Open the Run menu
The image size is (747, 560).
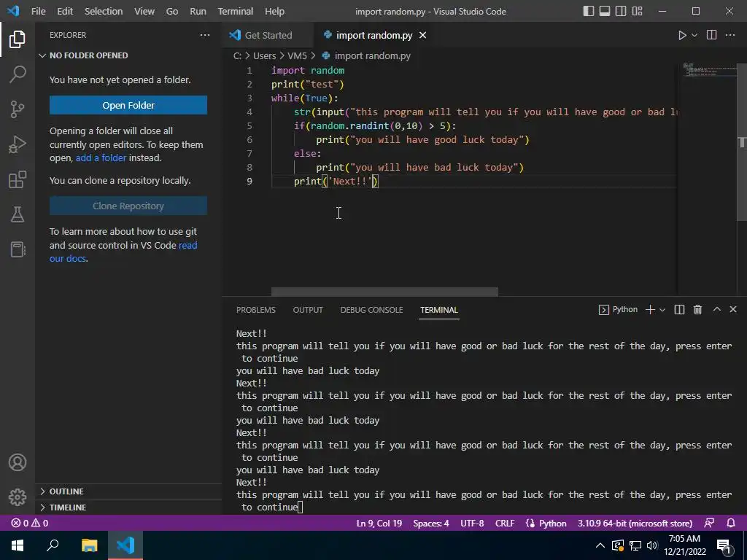(198, 11)
